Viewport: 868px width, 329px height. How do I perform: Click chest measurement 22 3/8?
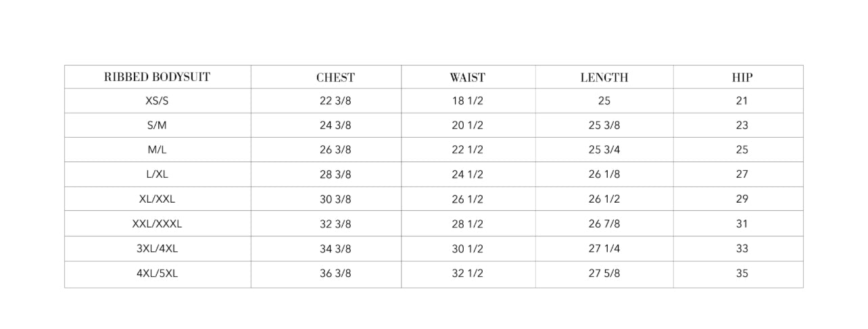point(335,101)
